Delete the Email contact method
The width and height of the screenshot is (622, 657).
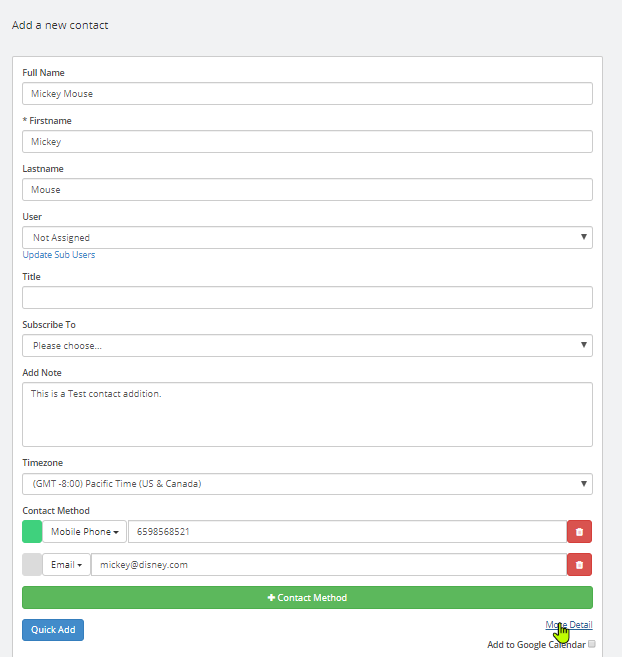click(579, 564)
